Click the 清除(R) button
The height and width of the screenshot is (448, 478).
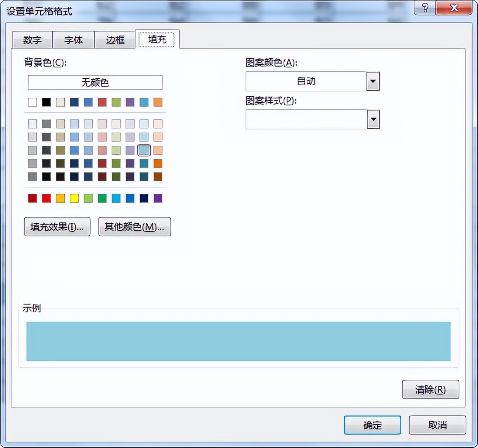click(430, 389)
